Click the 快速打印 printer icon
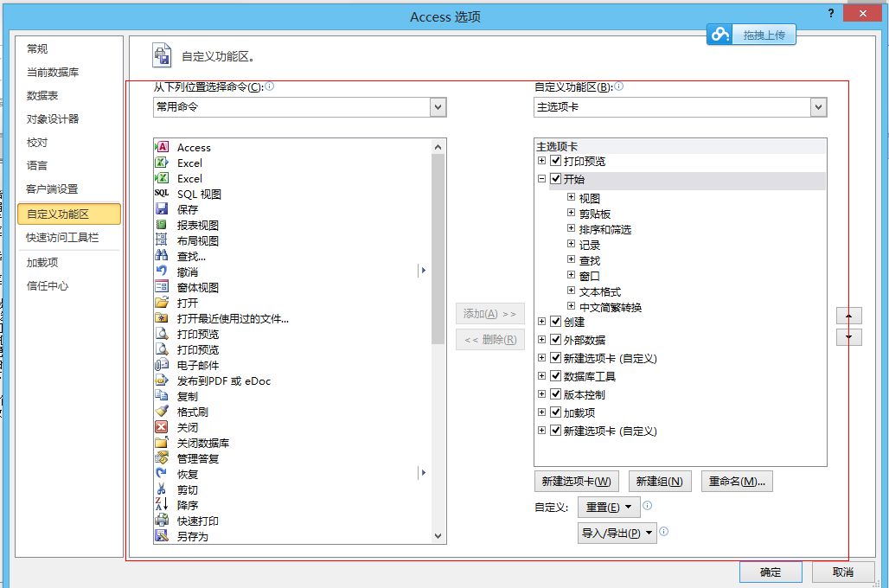The image size is (889, 588). click(162, 520)
